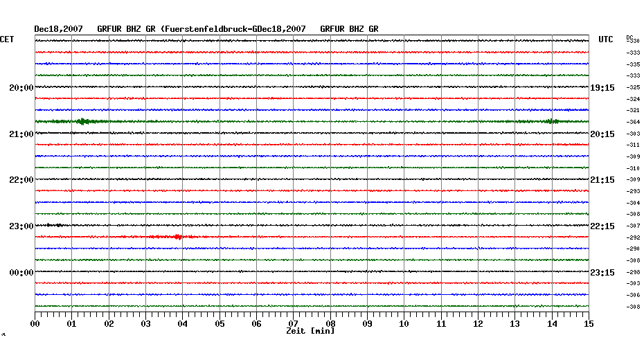
Task: Click the DC offset value -324
Action: pos(633,99)
